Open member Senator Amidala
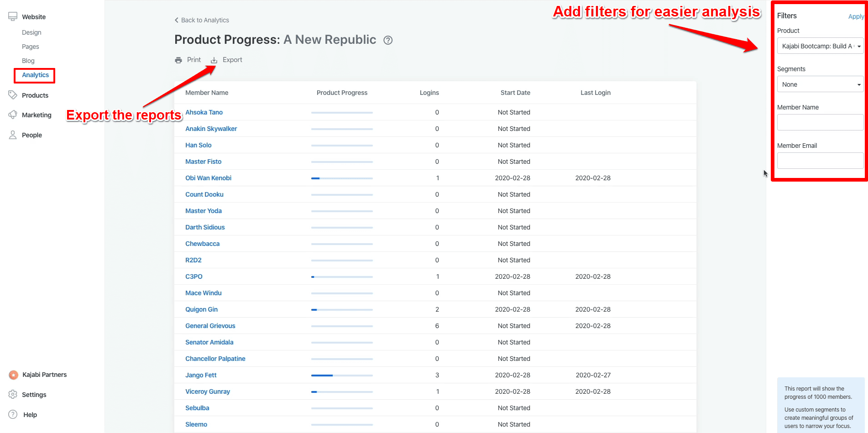 coord(209,342)
